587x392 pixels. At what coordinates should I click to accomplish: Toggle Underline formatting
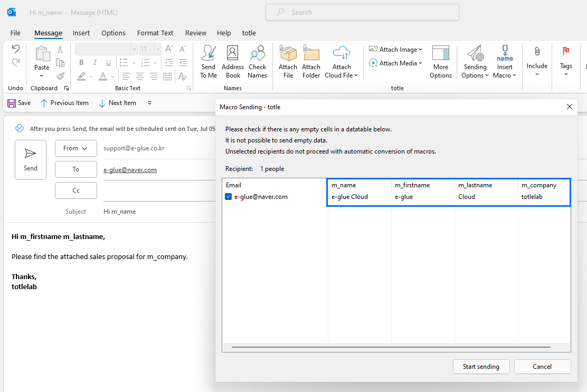point(108,62)
